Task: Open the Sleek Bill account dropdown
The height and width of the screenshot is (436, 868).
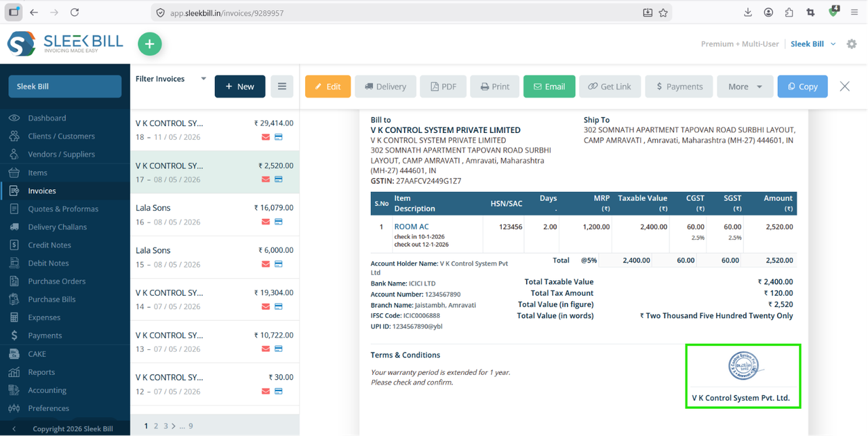Action: coord(813,44)
